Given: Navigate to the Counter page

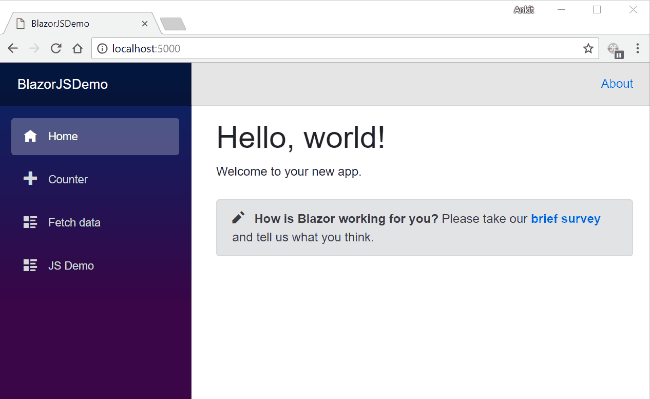Looking at the screenshot, I should 95,179.
